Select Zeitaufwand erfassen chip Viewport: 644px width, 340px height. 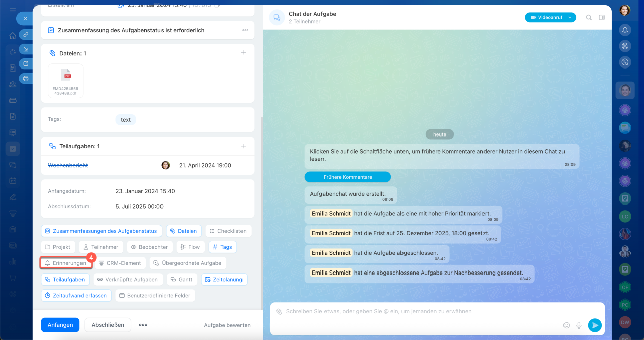(76, 295)
